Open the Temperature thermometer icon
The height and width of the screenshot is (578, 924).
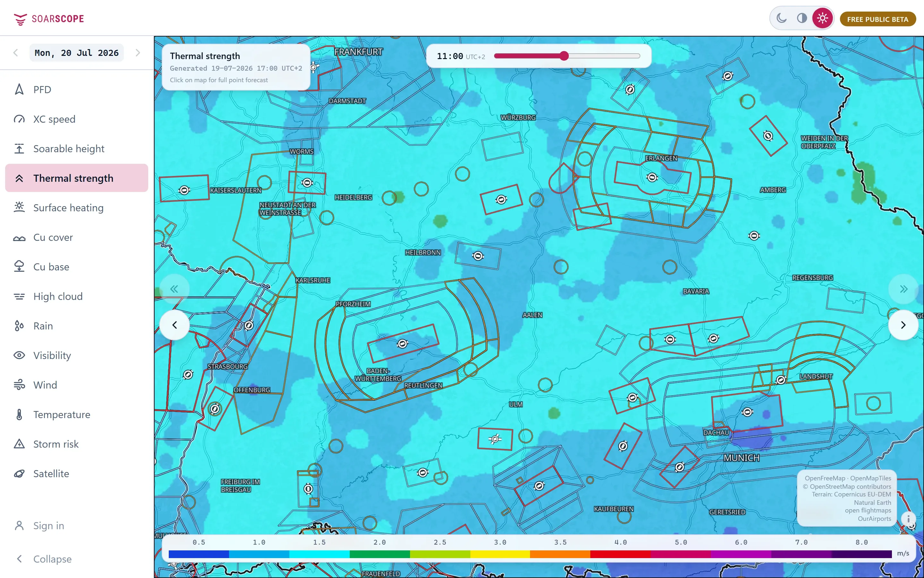(19, 414)
